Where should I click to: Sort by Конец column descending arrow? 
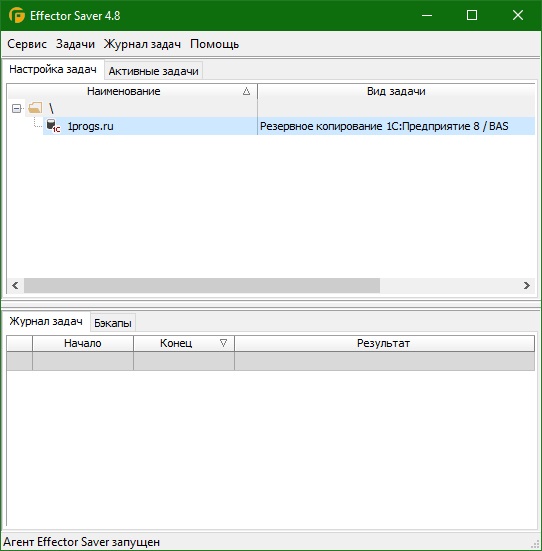click(223, 343)
